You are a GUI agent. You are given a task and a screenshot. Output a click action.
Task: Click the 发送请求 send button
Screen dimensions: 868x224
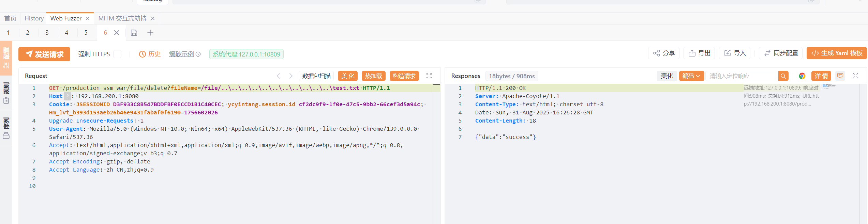pyautogui.click(x=44, y=54)
